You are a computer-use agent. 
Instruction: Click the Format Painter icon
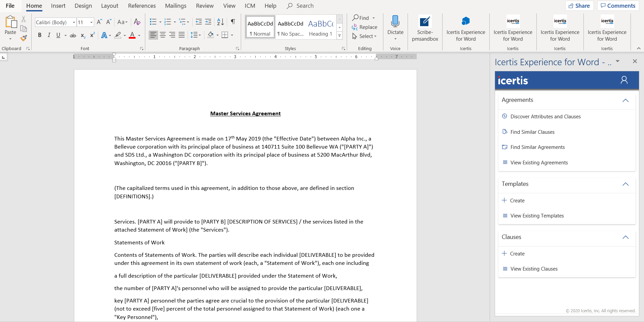click(24, 38)
